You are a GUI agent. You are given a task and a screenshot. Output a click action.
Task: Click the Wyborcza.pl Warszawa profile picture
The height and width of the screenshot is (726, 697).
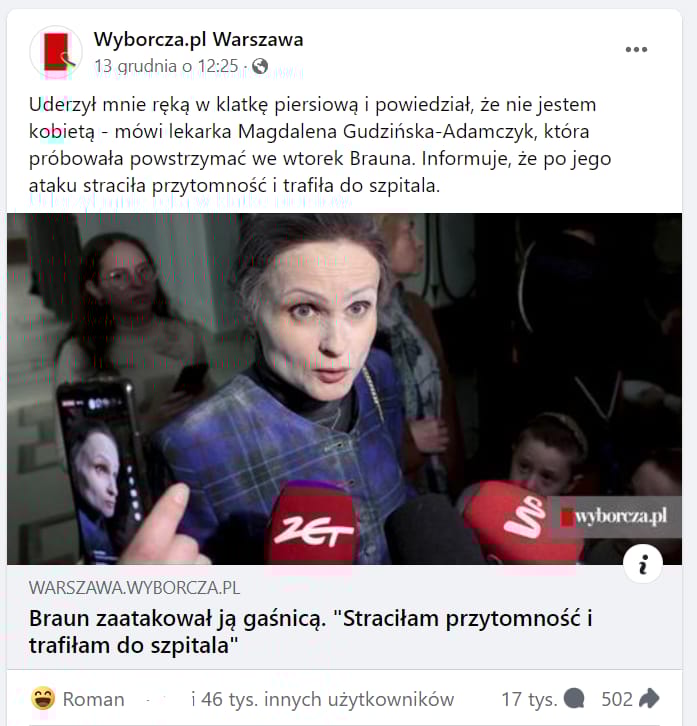tap(56, 52)
